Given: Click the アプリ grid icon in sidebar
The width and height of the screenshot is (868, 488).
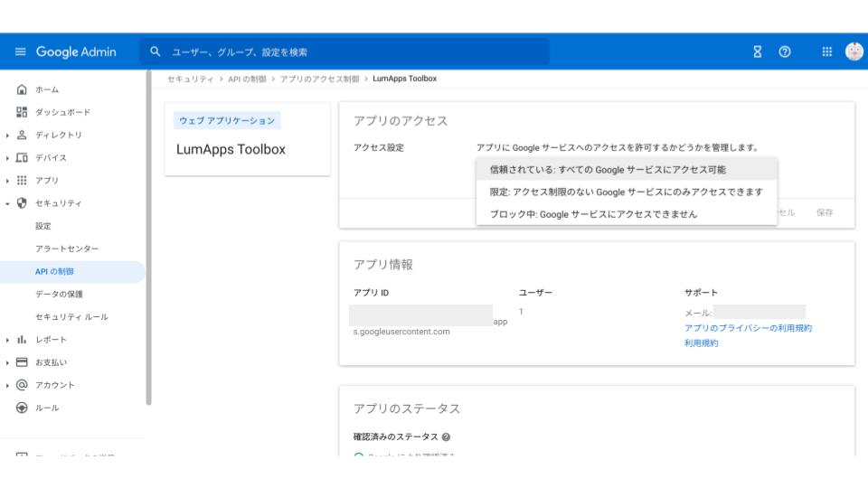Looking at the screenshot, I should click(x=22, y=181).
